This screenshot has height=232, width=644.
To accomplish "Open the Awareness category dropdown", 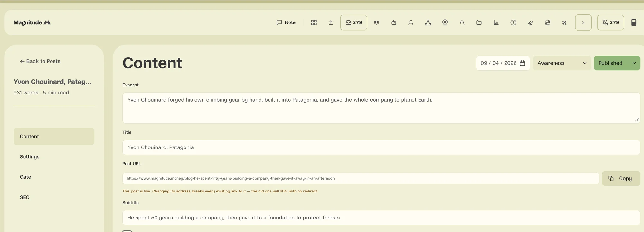I will point(562,63).
